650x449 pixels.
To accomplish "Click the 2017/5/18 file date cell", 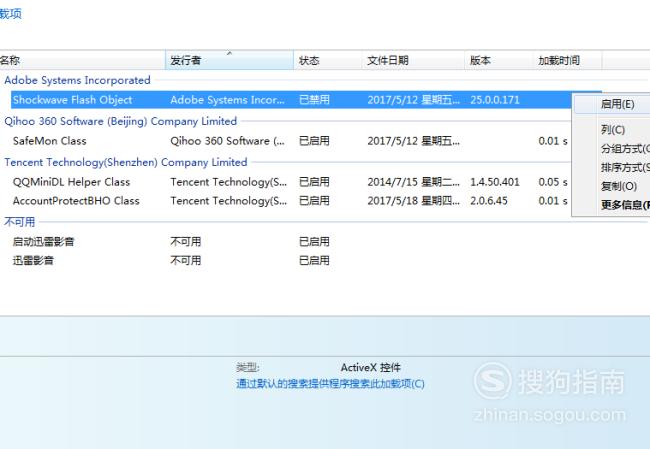I will [x=413, y=201].
